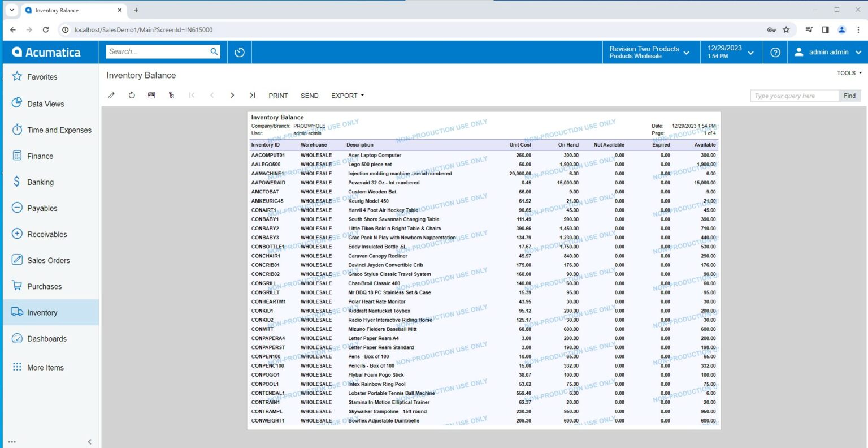
Task: Refresh the report with the circular arrow icon
Action: coord(132,96)
